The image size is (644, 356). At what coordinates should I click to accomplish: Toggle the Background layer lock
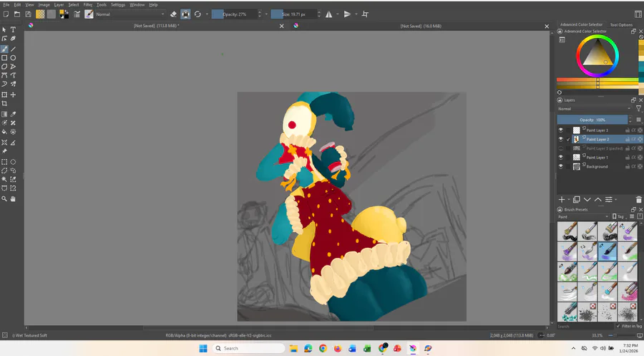pos(627,166)
